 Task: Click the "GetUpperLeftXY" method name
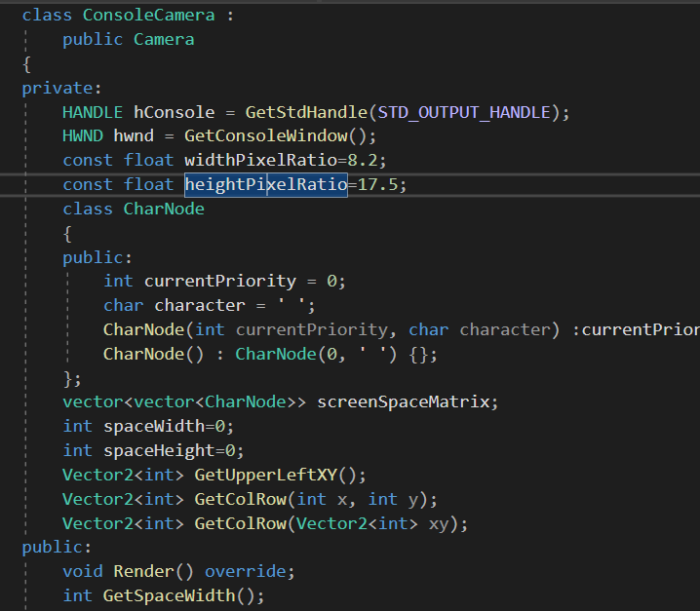point(265,475)
